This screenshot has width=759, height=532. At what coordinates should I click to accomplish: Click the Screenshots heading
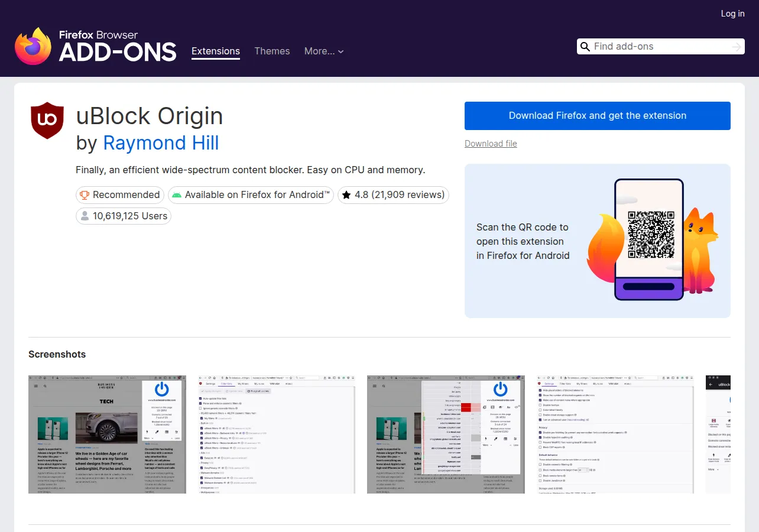click(57, 354)
